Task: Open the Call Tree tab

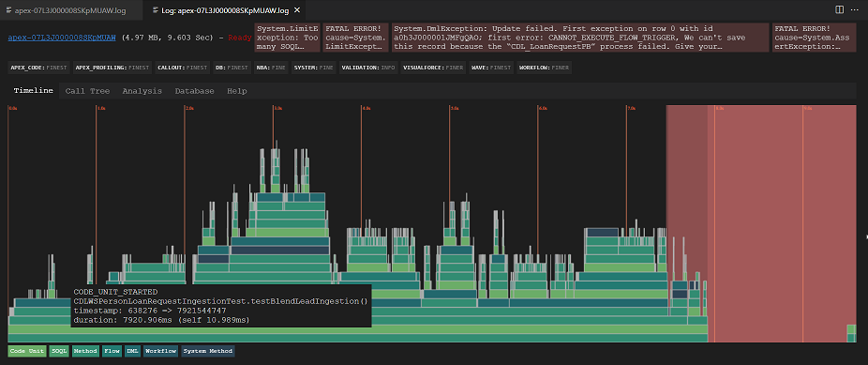Action: point(87,91)
